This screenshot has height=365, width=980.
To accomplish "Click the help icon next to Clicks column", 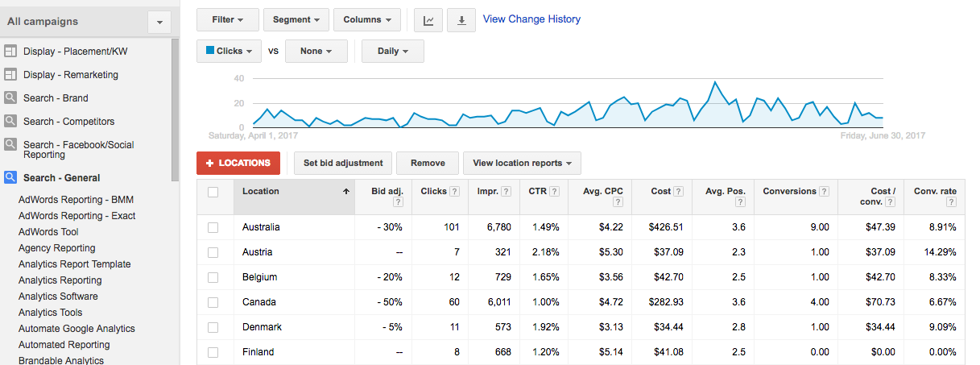I will (454, 192).
